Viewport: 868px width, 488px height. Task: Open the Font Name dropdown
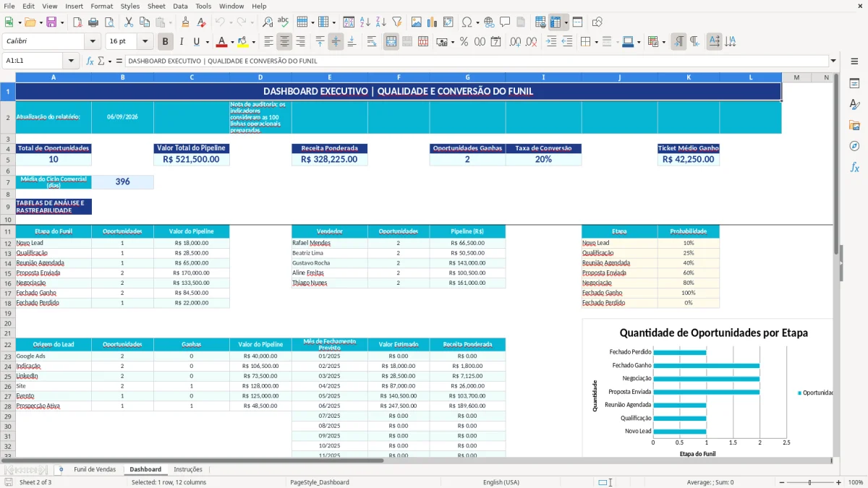[x=92, y=42]
